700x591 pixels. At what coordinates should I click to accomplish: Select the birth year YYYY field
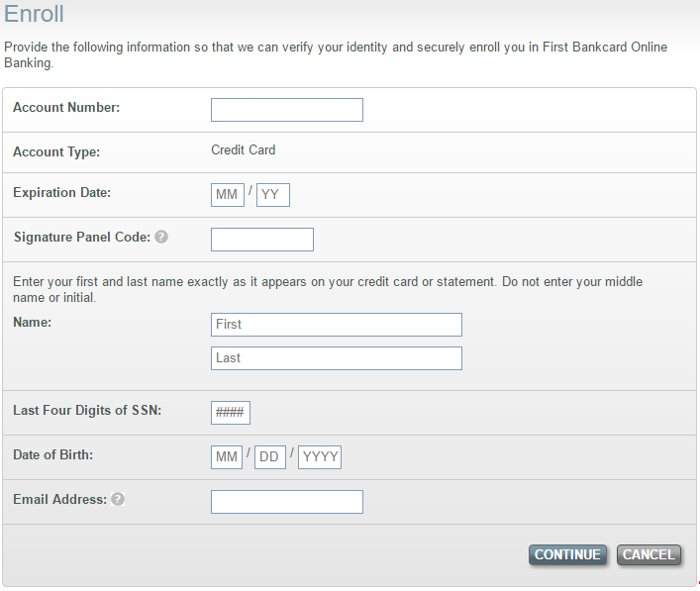[320, 457]
